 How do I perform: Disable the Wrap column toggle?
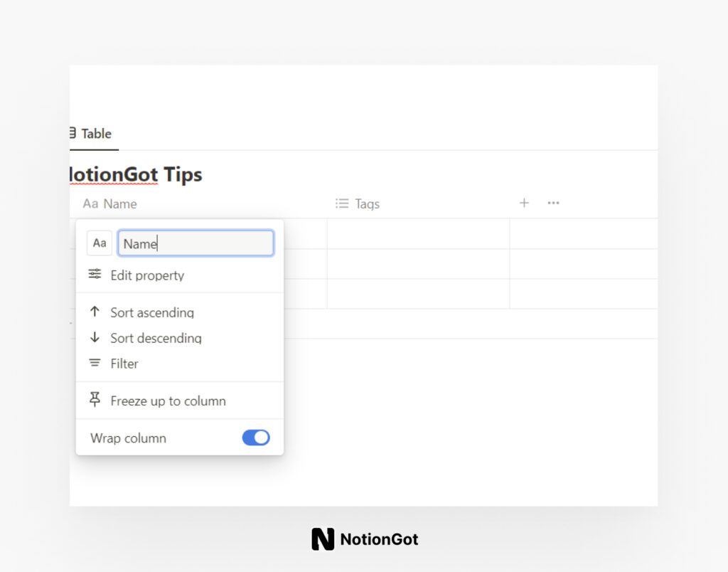(x=255, y=438)
